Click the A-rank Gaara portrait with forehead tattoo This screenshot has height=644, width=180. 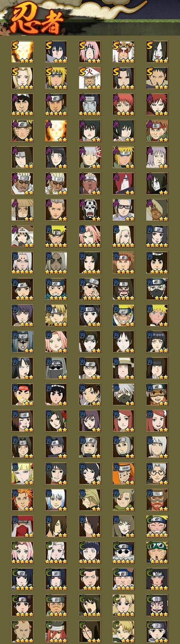click(157, 104)
